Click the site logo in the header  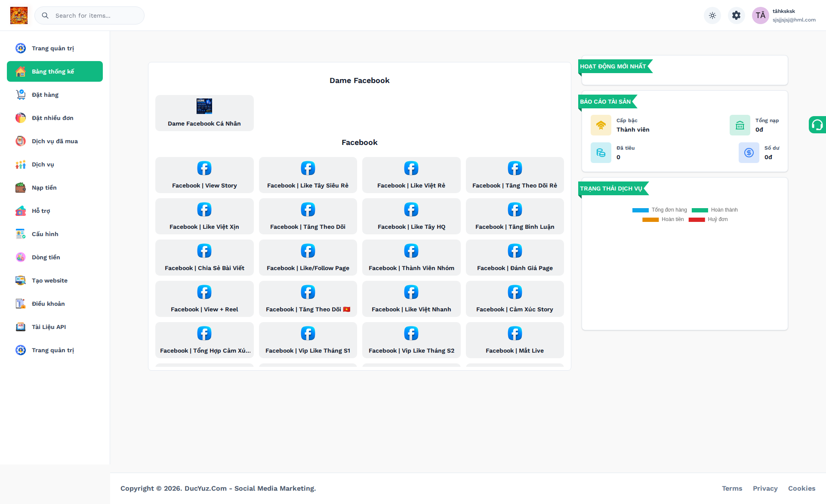(x=19, y=15)
